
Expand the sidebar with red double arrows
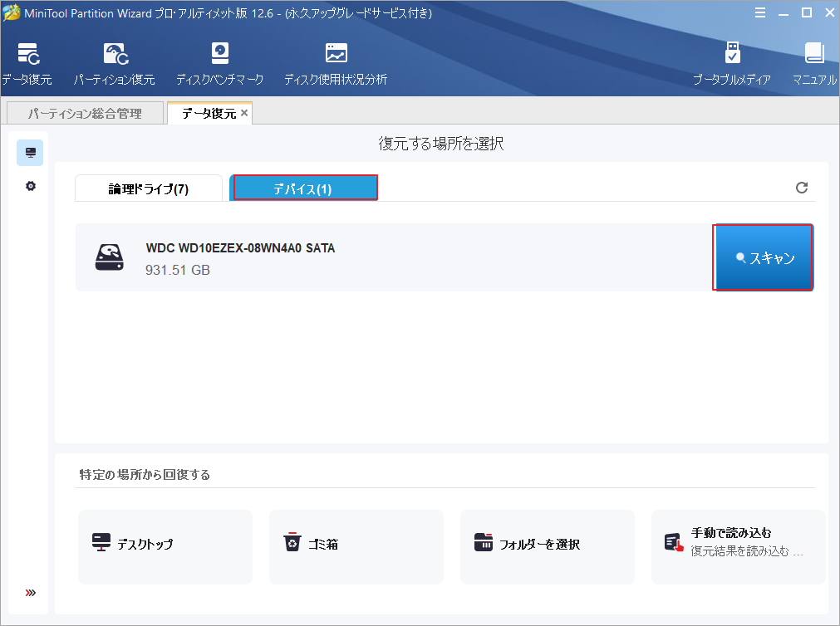coord(31,592)
